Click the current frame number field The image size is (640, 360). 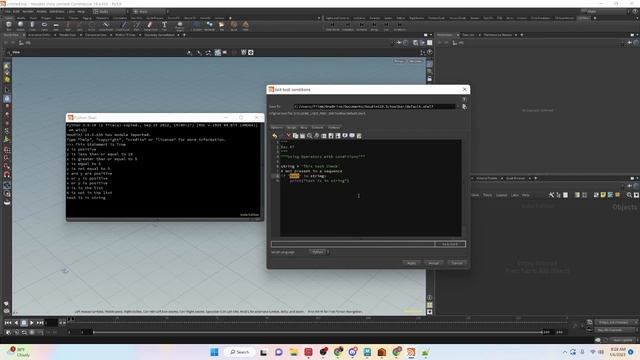[51, 323]
